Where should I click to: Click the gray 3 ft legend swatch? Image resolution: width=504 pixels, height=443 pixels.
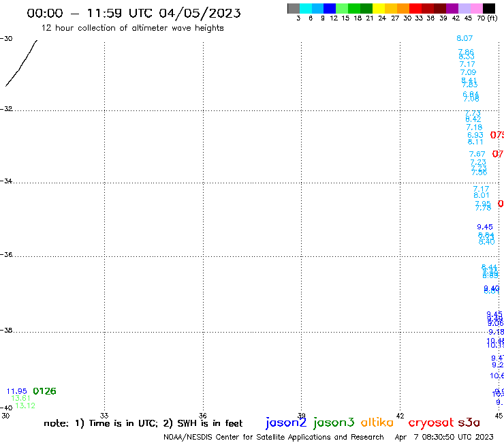(294, 8)
